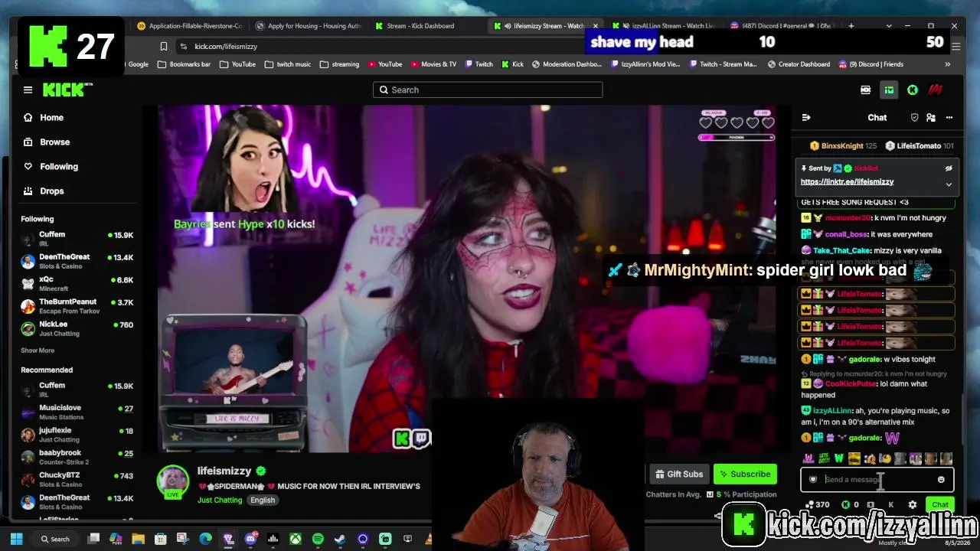Switch to the Apply for Housing tab
The image size is (980, 551).
[310, 26]
